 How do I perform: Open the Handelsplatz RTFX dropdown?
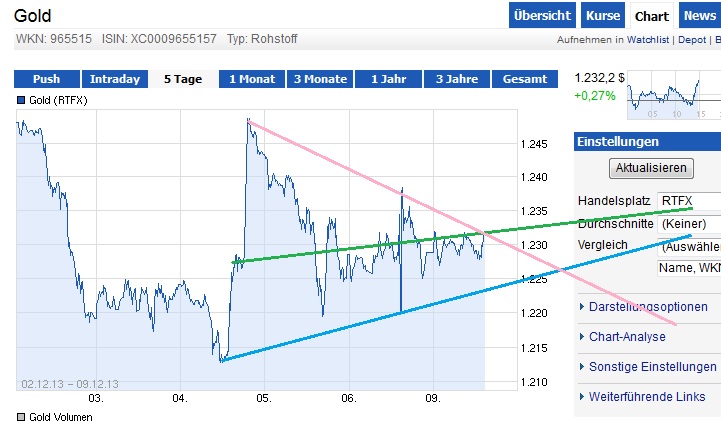(x=688, y=201)
